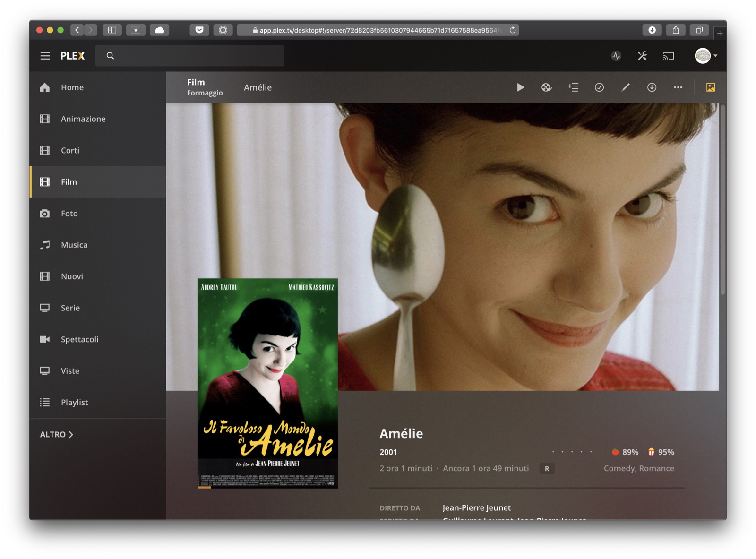Go back in Safari

77,30
